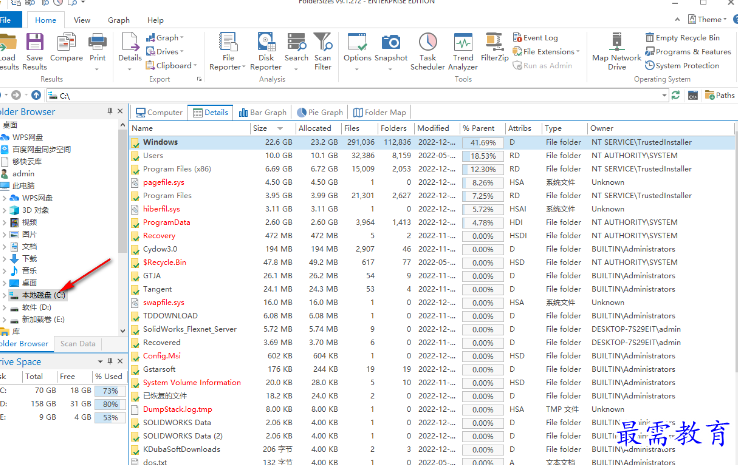Viewport: 738px width, 465px height.
Task: Sort by the Modified column header
Action: (436, 128)
